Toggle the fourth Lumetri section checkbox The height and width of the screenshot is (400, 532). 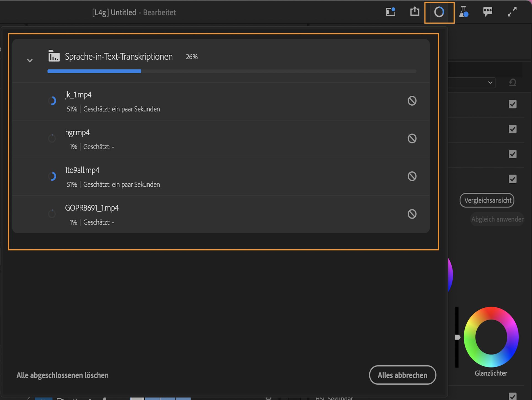click(513, 179)
